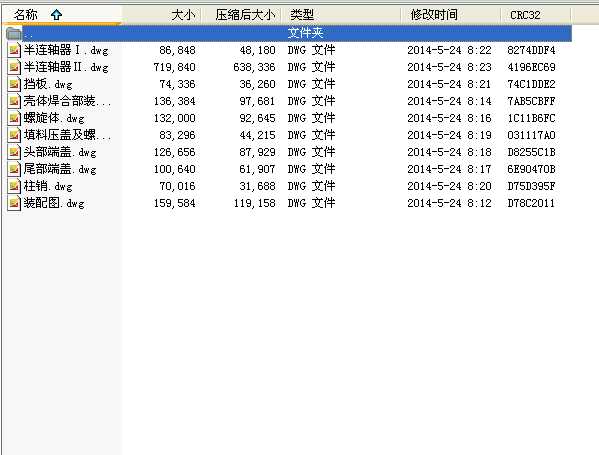Click the file icon for 柱销.dwg
599x455 pixels.
point(14,186)
